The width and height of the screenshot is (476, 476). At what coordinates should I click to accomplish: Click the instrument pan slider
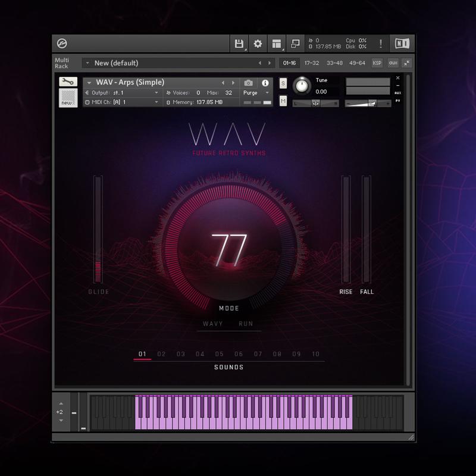click(316, 104)
